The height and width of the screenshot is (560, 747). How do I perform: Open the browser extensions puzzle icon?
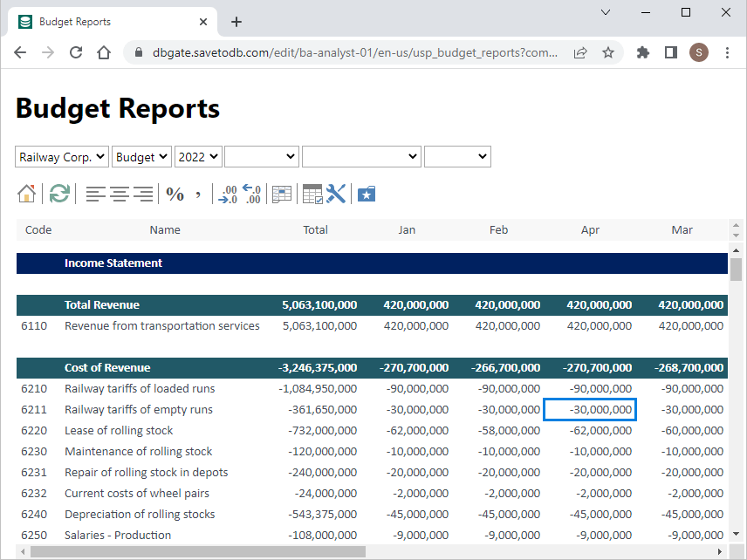tap(642, 52)
